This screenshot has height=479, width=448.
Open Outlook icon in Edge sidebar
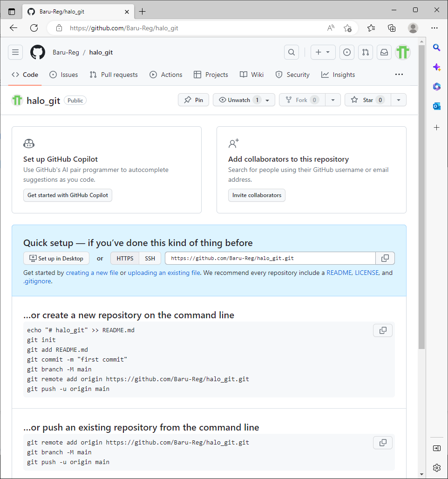(x=437, y=106)
